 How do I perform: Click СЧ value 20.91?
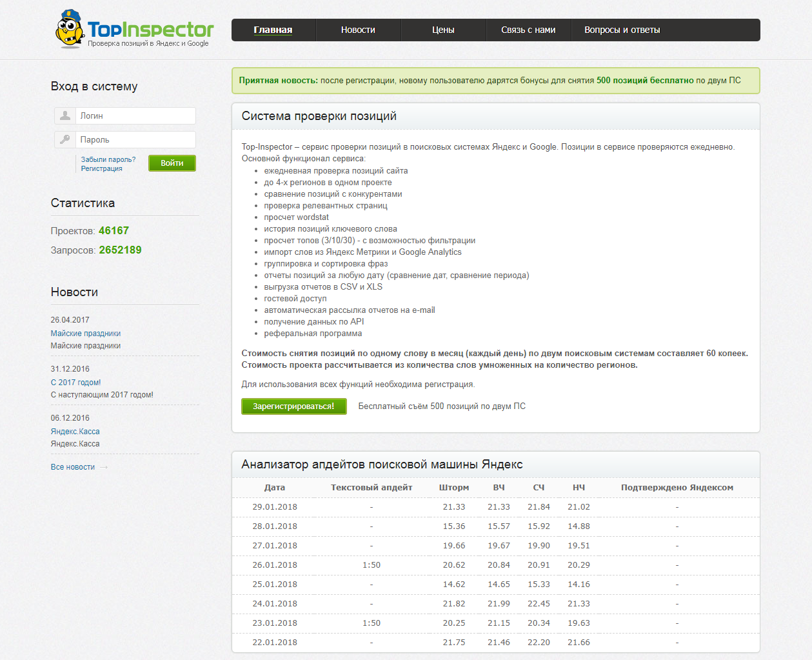point(539,565)
